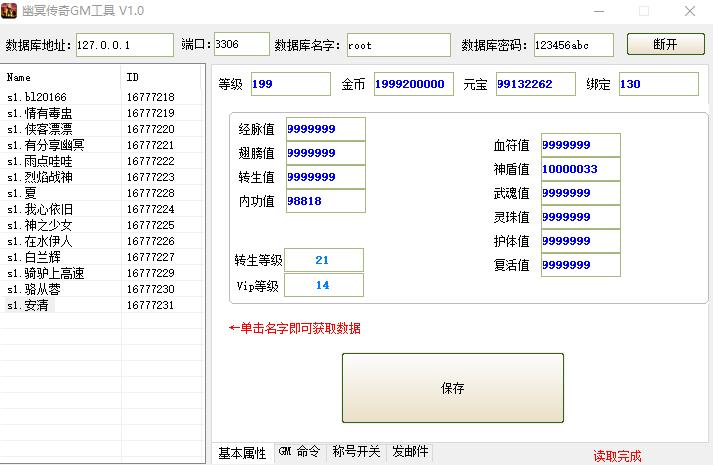Select the 基本属性 tab
The width and height of the screenshot is (713, 465).
[x=242, y=453]
